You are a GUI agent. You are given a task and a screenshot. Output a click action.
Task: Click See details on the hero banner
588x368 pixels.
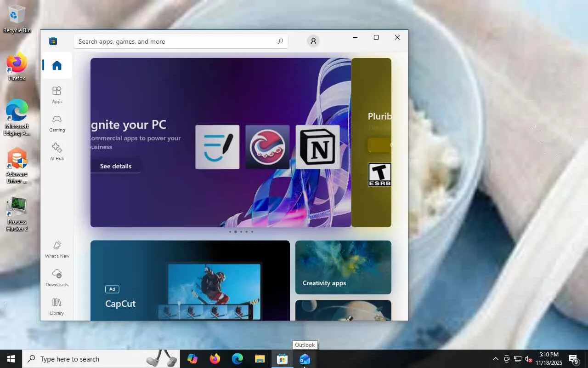coord(116,166)
